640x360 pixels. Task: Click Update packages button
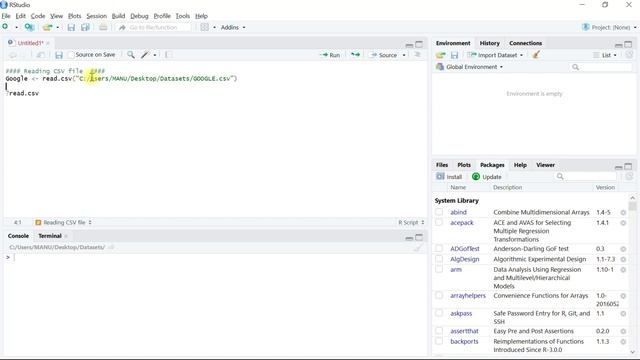pyautogui.click(x=487, y=177)
